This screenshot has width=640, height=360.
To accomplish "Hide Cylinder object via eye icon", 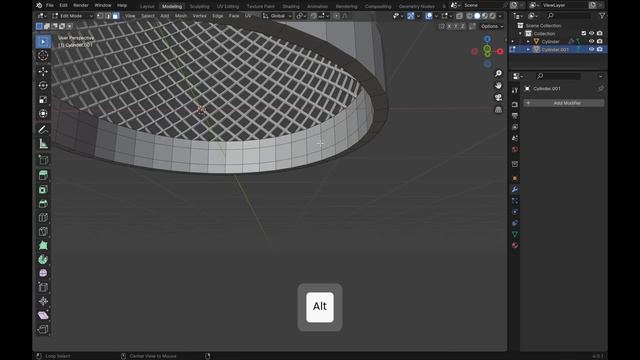I will [x=591, y=41].
